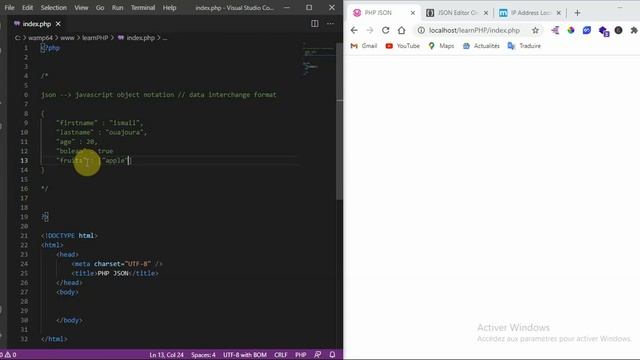Image resolution: width=640 pixels, height=360 pixels.
Task: Click the arrow-shaped extension icon beside the star
Action: tap(555, 30)
